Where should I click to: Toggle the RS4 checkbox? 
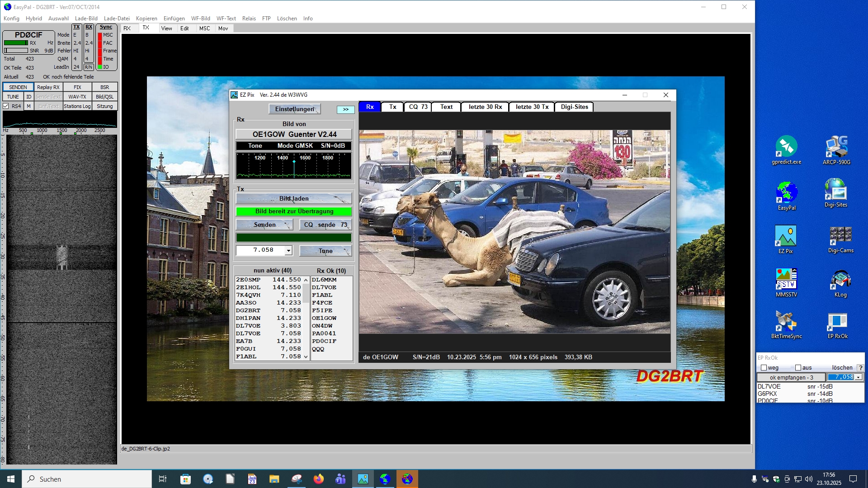[6, 106]
